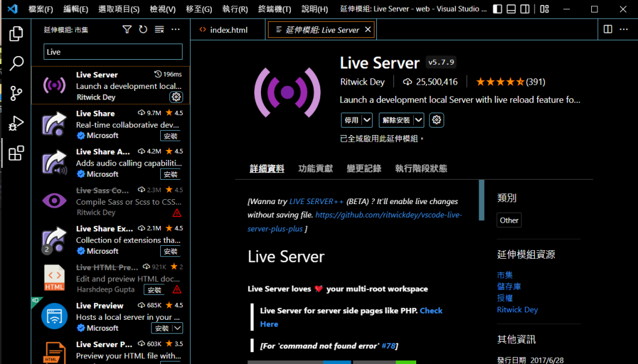The height and width of the screenshot is (364, 638).
Task: Click the filter extensions funnel icon
Action: click(127, 29)
